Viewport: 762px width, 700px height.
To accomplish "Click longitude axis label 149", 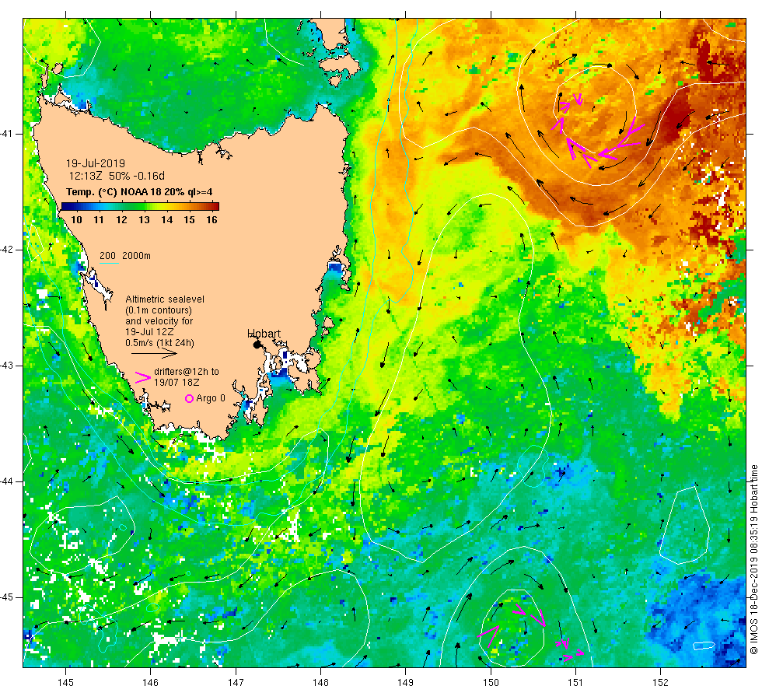I will click(406, 683).
